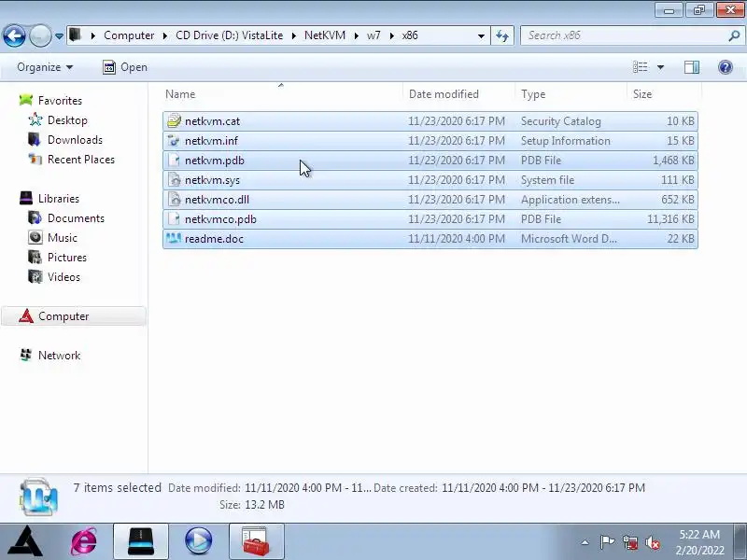This screenshot has width=747, height=560.
Task: Open the Organize menu
Action: pos(45,67)
